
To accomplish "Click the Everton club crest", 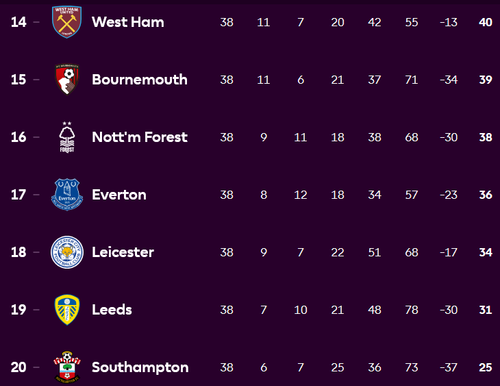I will point(67,195).
